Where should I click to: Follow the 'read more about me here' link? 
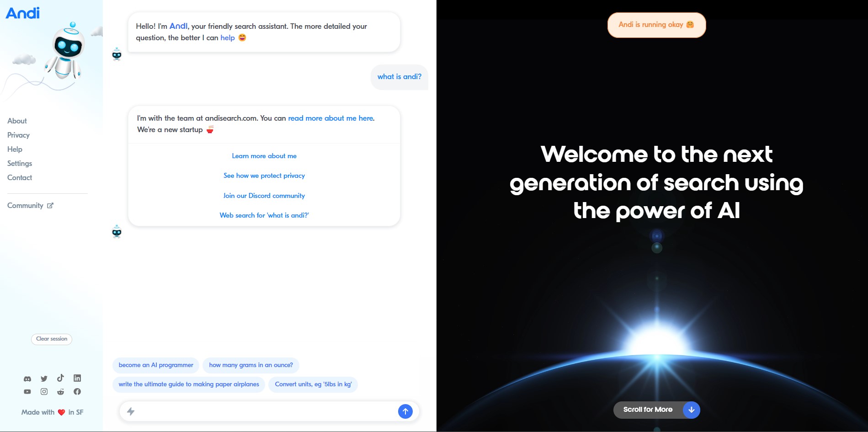pyautogui.click(x=330, y=118)
